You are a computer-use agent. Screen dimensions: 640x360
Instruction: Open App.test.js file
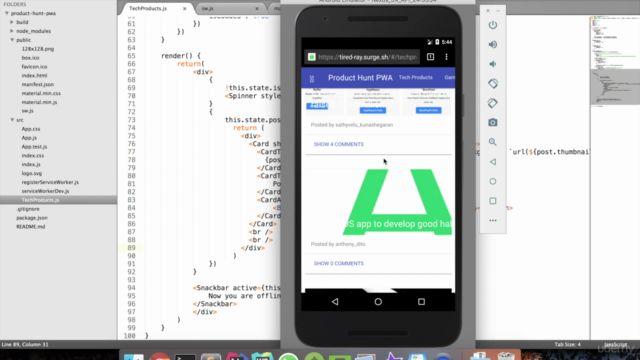tap(34, 147)
